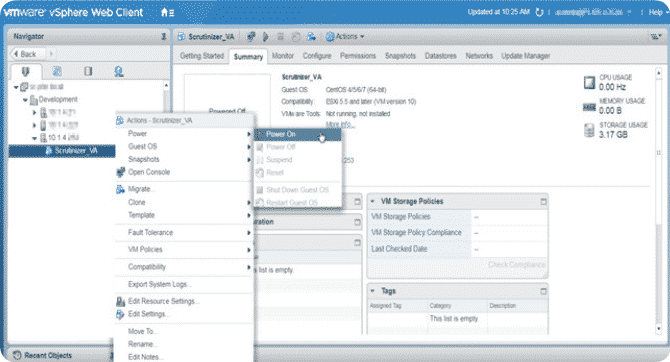Refresh the vSphere client view
The height and width of the screenshot is (362, 670).
[x=539, y=12]
